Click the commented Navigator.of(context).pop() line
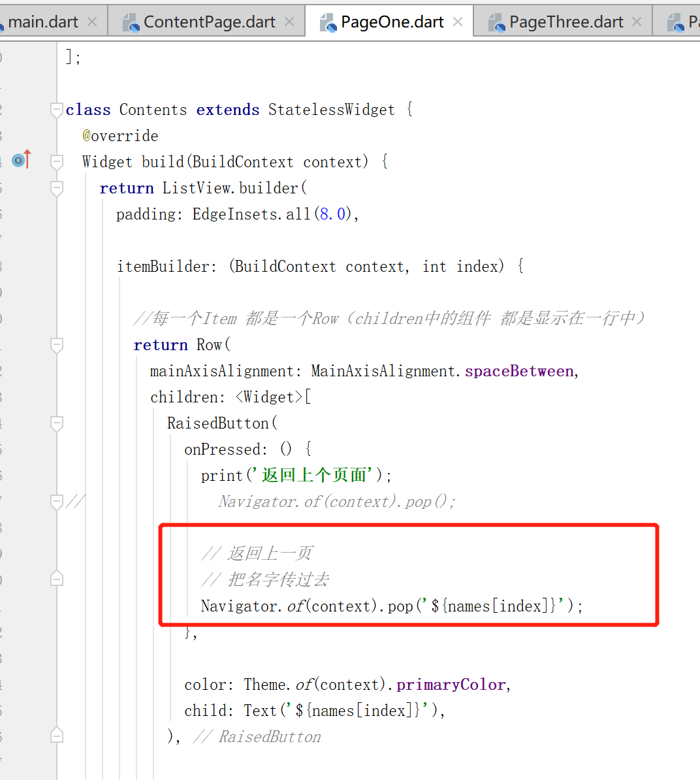The width and height of the screenshot is (700, 780). pos(336,502)
